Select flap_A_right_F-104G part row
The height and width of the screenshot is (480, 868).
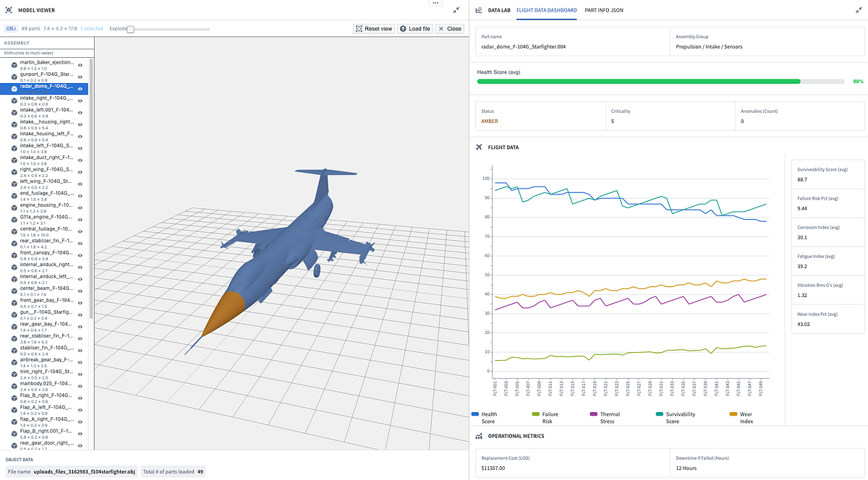[x=44, y=421]
